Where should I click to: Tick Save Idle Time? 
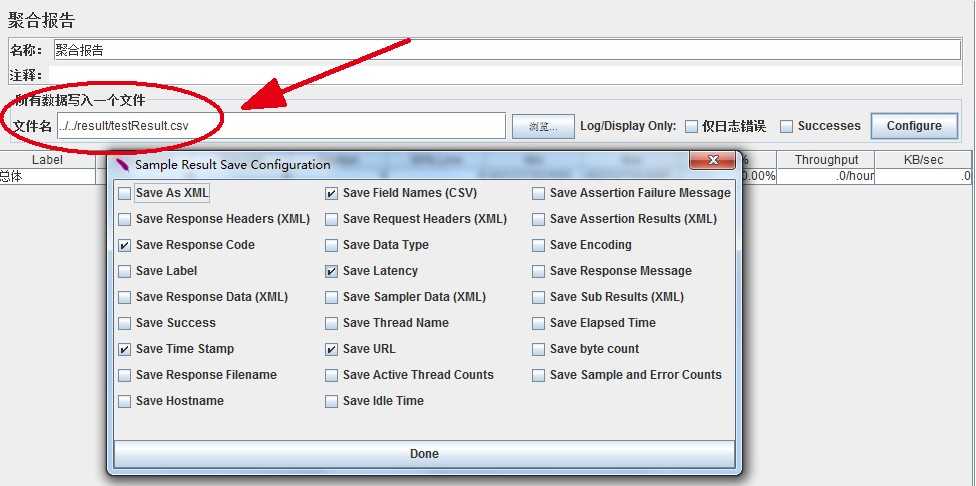click(x=332, y=402)
